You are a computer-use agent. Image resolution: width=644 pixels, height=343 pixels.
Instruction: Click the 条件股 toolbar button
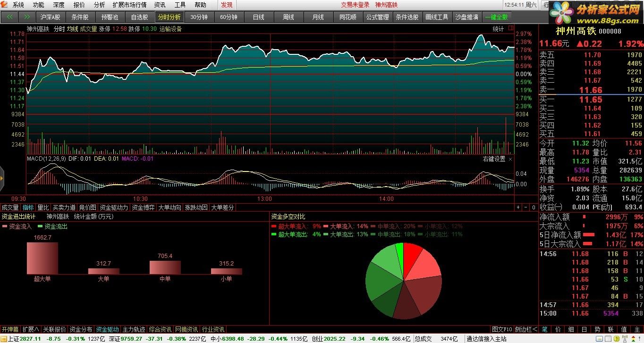click(80, 17)
